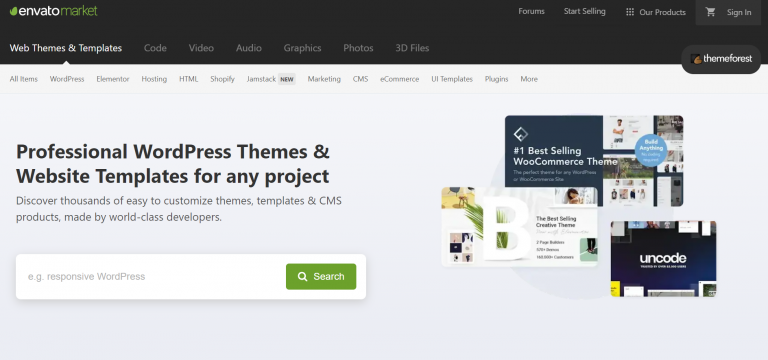Open the shopping cart icon
768x360 pixels.
[x=710, y=12]
